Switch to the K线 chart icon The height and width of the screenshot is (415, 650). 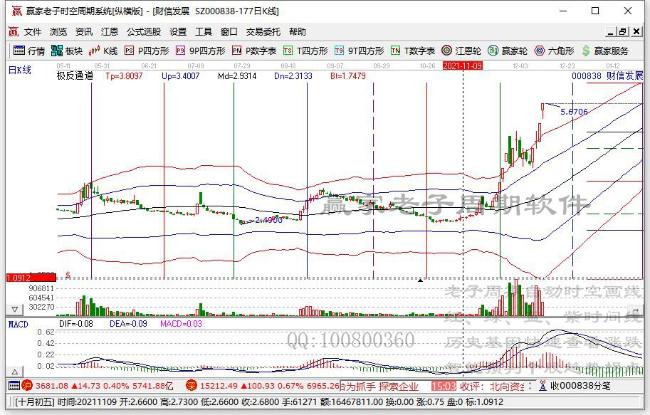tap(95, 51)
